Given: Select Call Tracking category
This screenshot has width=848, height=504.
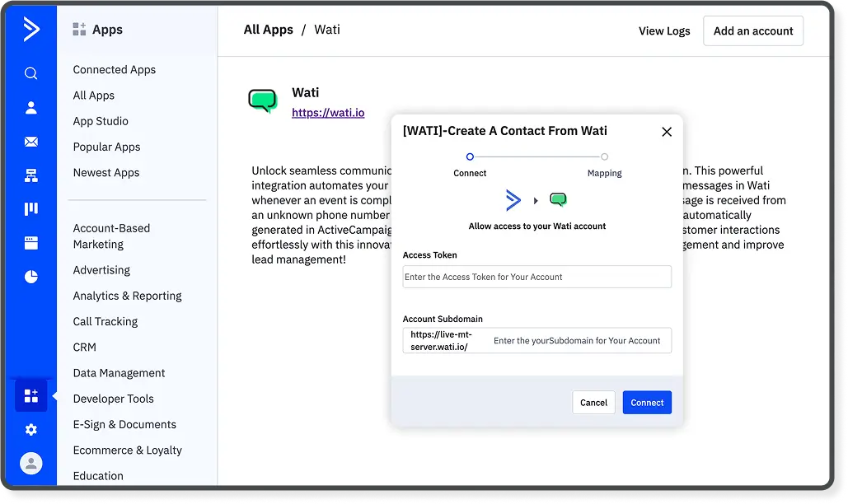Looking at the screenshot, I should [x=105, y=321].
